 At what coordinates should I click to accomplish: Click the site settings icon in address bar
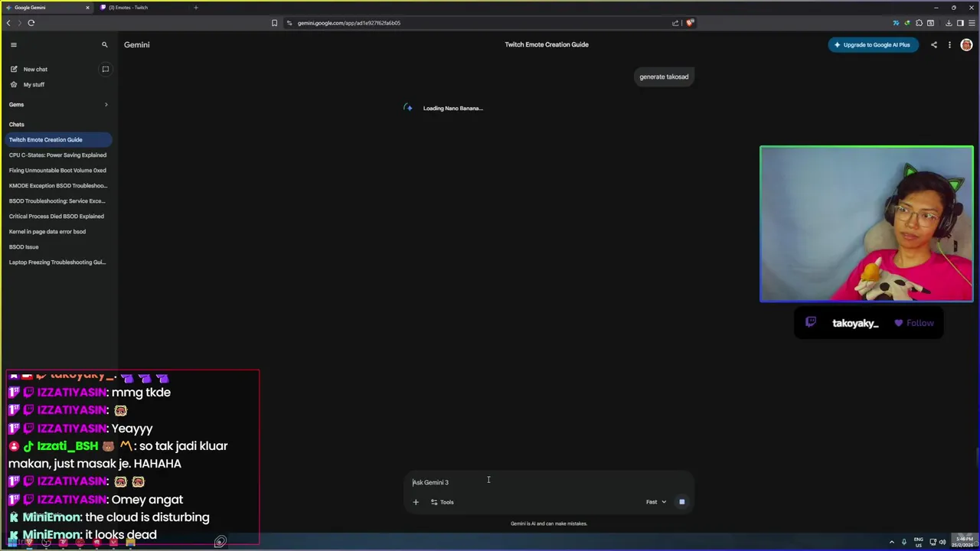point(289,23)
